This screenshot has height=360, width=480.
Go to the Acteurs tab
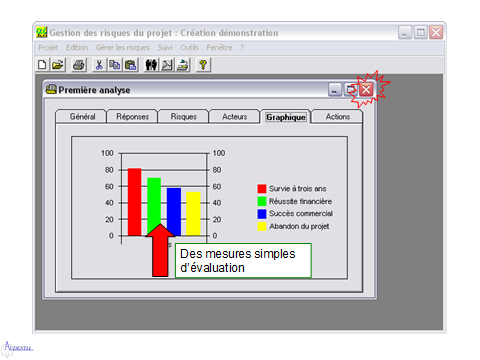point(234,117)
